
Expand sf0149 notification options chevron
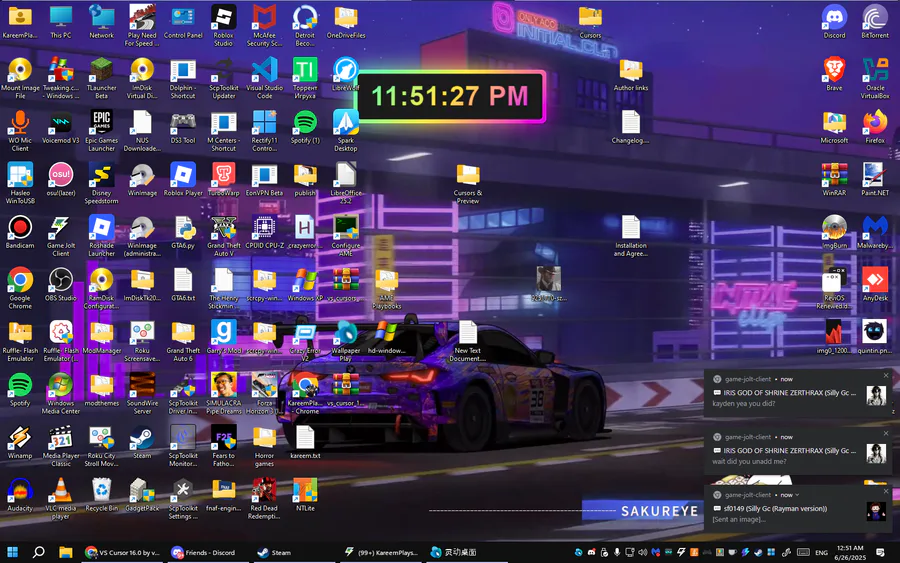(797, 495)
